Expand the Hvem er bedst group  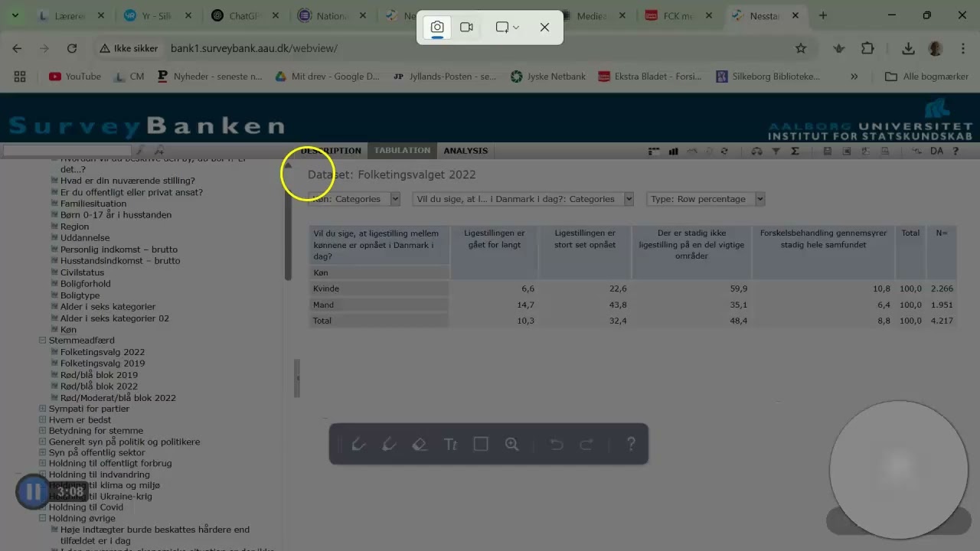43,419
